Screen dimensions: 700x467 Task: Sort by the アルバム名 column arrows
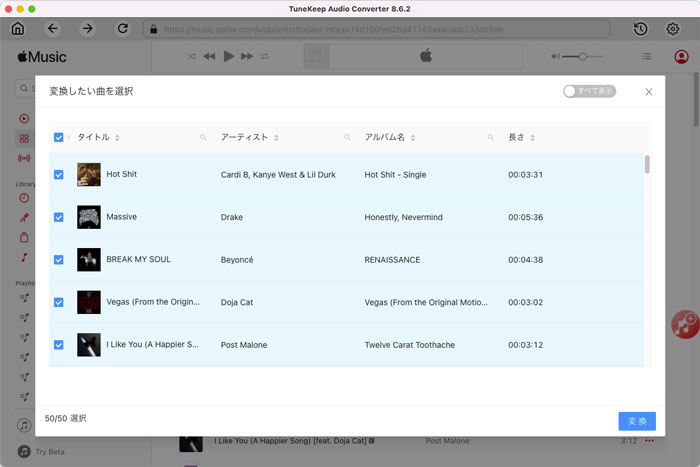(413, 138)
